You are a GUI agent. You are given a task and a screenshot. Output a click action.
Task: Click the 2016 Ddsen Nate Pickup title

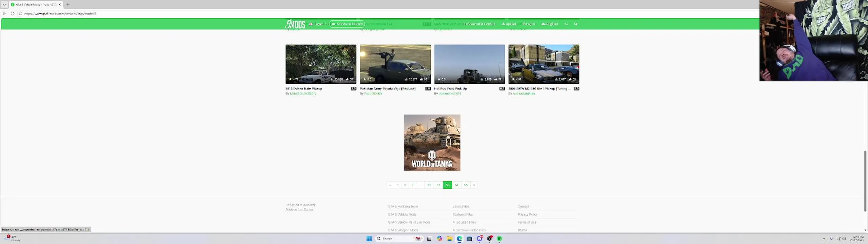pos(304,88)
